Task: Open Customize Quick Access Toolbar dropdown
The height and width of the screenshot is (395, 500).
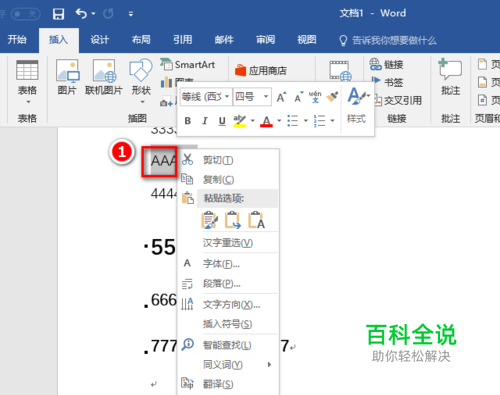Action: coord(131,14)
